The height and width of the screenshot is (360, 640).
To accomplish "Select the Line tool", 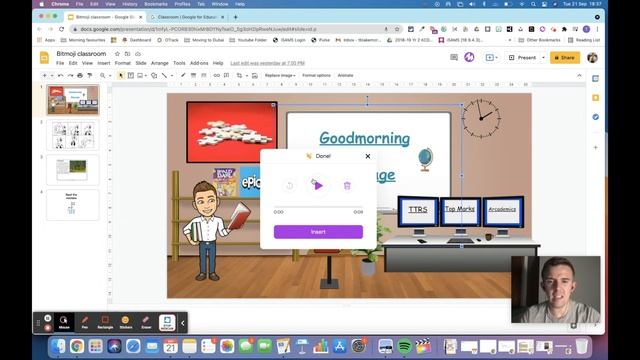I will point(164,76).
